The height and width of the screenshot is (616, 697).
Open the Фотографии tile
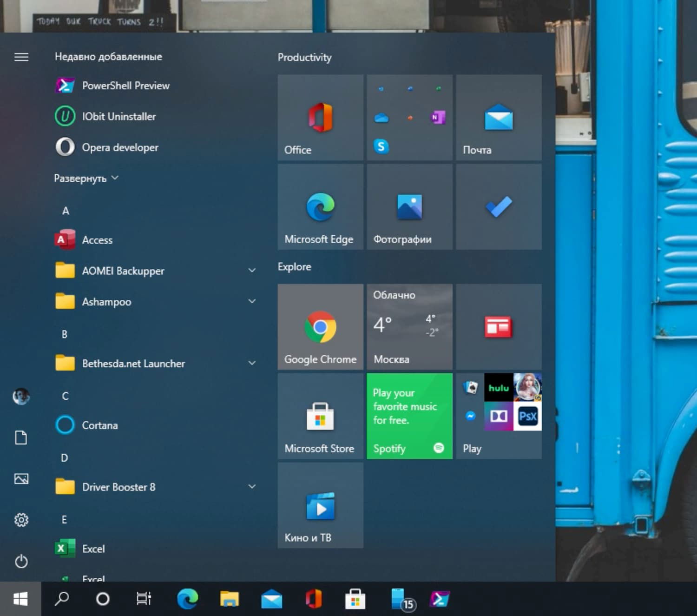(x=409, y=207)
